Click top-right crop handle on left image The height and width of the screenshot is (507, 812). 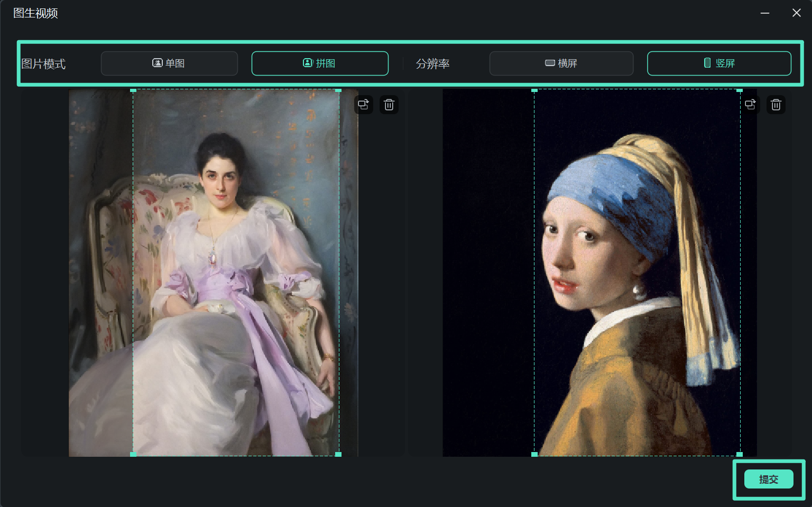[x=338, y=90]
